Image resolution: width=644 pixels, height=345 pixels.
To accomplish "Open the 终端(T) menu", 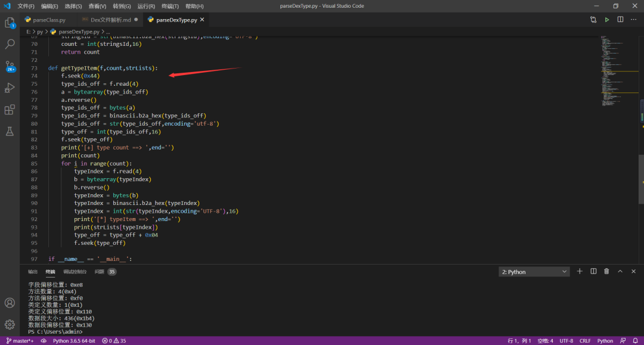I will coord(170,6).
